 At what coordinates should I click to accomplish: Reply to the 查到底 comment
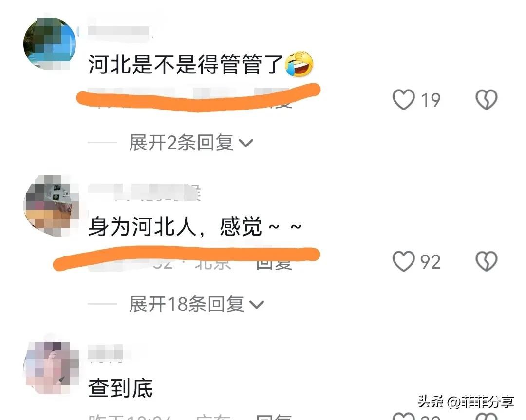tap(274, 417)
